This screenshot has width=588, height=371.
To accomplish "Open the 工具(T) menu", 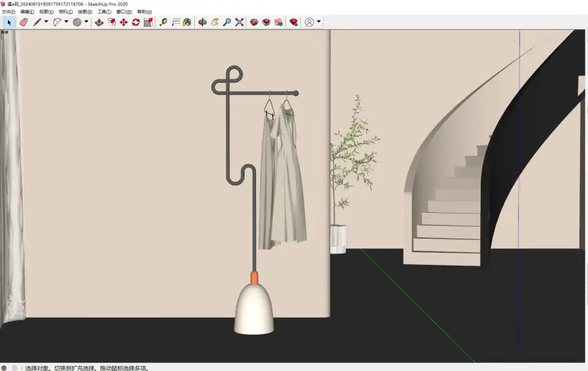I will click(x=104, y=12).
